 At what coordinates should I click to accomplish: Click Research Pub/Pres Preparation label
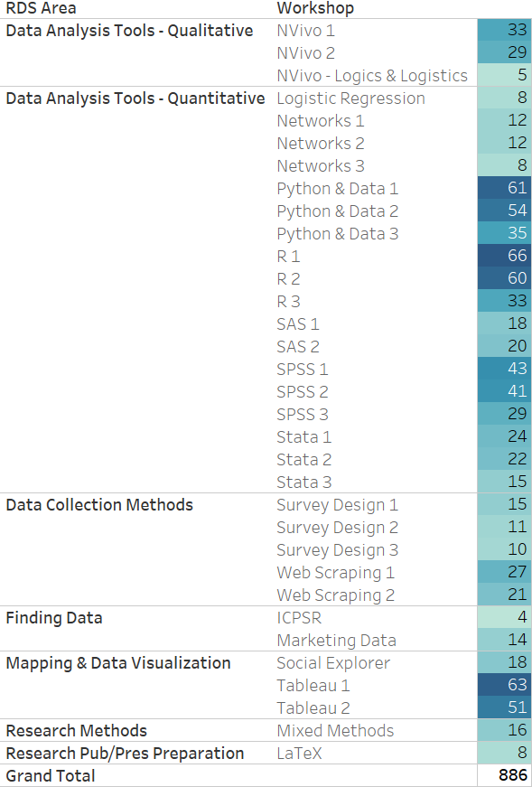click(x=125, y=754)
